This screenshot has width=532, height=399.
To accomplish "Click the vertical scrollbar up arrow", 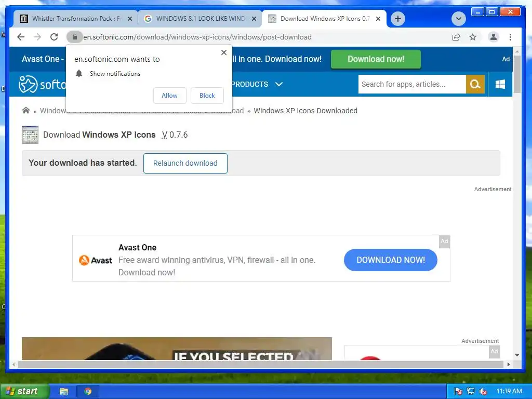I will tap(517, 51).
